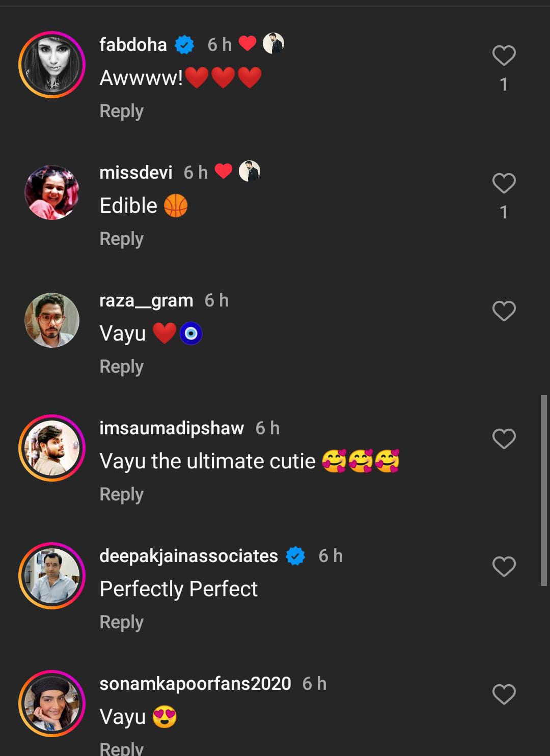The image size is (550, 756).
Task: Tap heart on imsaumadipshaw's comment
Action: tap(504, 439)
